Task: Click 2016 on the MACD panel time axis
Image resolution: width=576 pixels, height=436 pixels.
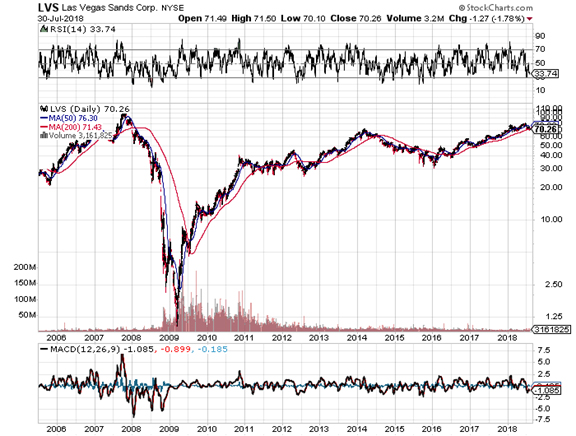Action: click(x=432, y=429)
